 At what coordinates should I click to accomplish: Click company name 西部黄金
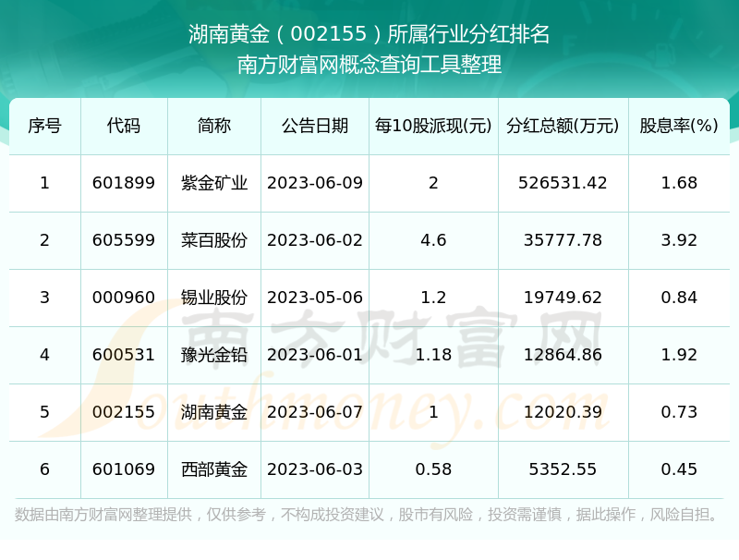(x=214, y=469)
